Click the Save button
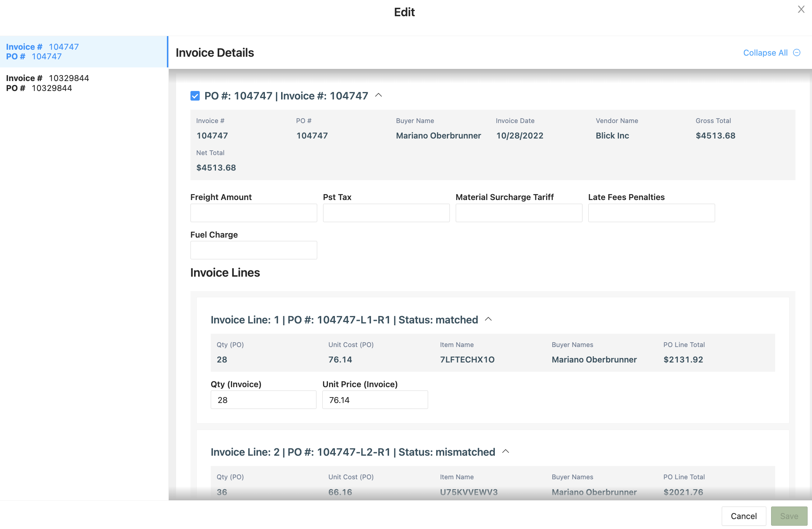 [x=789, y=516]
